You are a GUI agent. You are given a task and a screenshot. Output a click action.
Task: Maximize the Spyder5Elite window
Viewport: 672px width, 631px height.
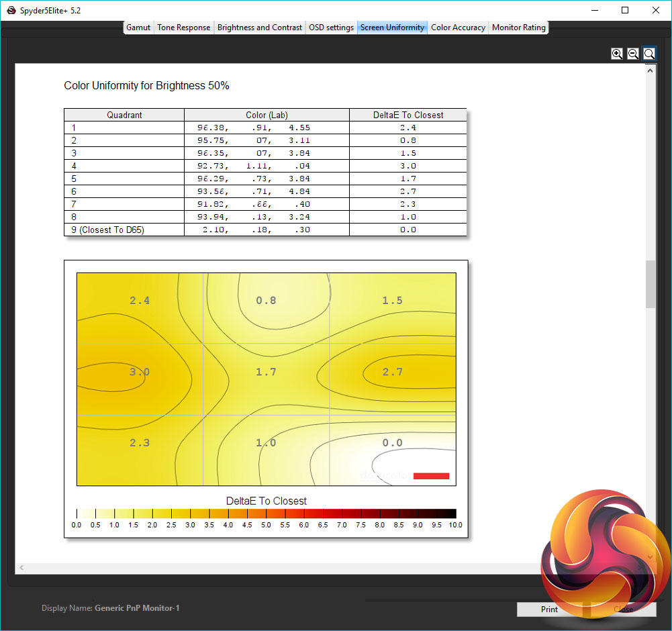(625, 10)
